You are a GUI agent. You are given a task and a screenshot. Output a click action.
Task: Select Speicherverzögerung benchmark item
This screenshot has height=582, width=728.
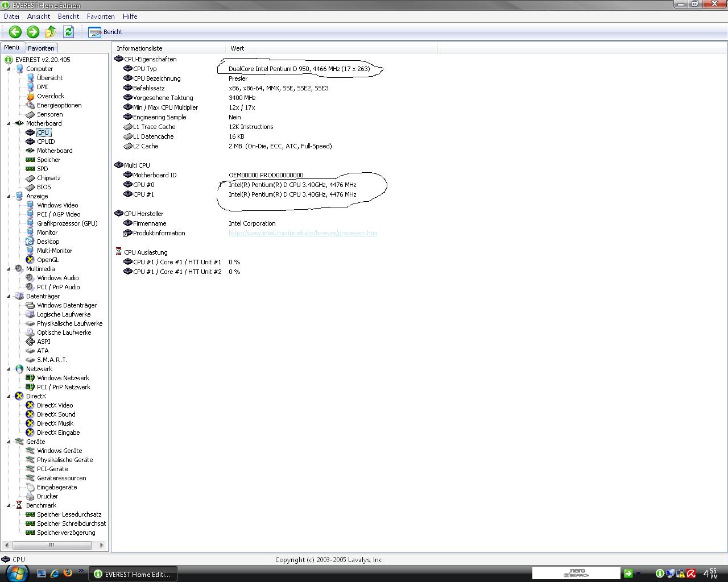[61, 533]
